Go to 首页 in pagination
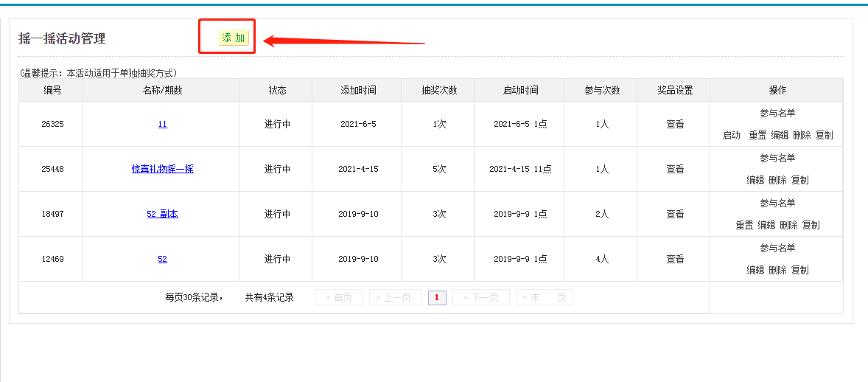This screenshot has width=868, height=382. [338, 298]
